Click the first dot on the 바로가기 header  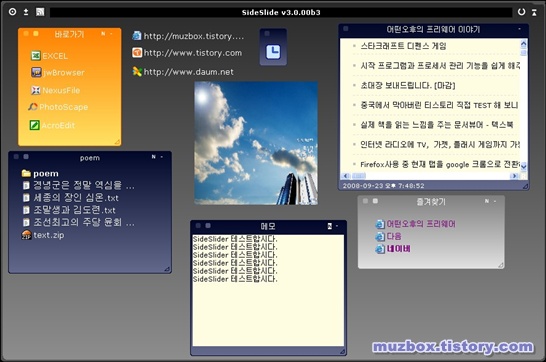pyautogui.click(x=26, y=33)
